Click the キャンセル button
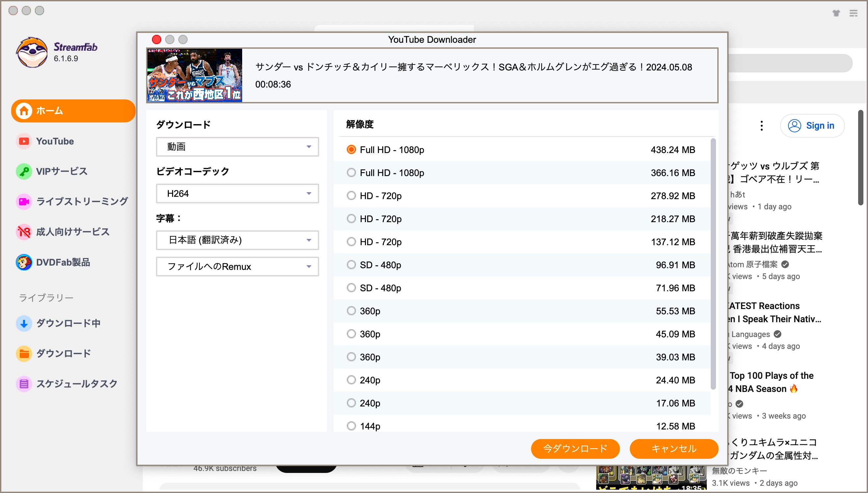The width and height of the screenshot is (868, 493). pyautogui.click(x=674, y=449)
